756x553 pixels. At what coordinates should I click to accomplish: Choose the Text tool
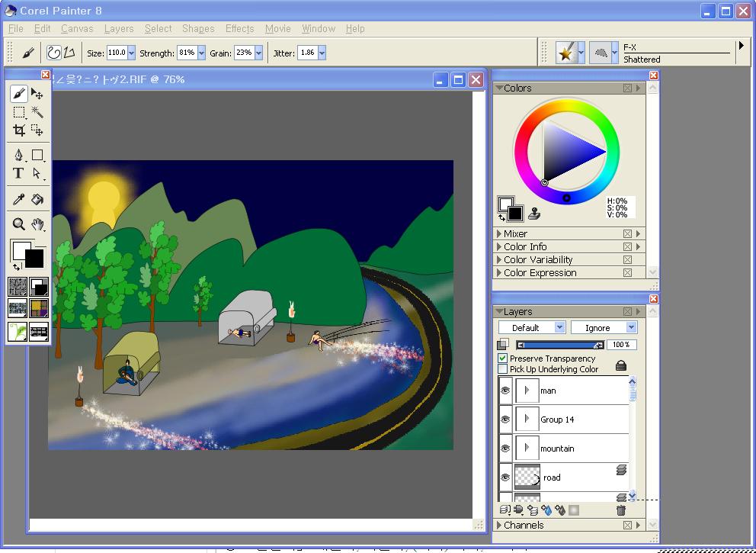[x=19, y=173]
